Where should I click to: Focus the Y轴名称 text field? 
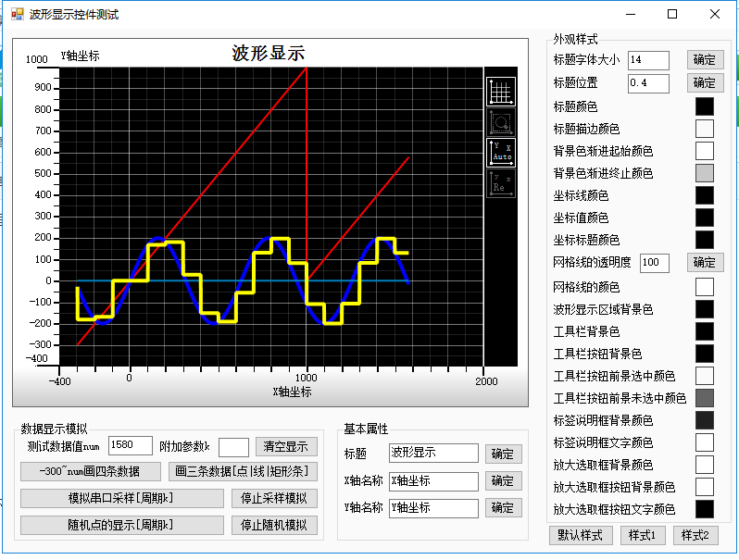coord(433,508)
